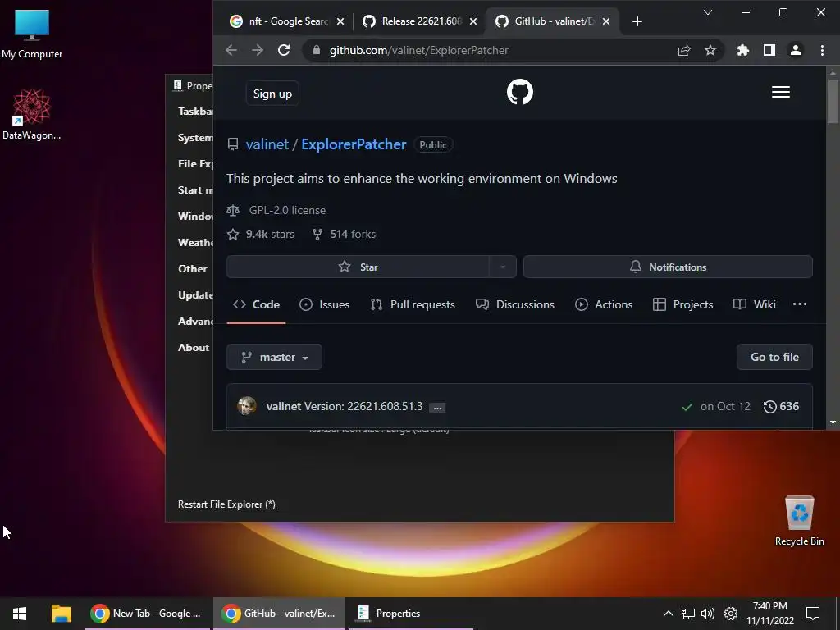Screen dimensions: 840x630
Task: Switch to the Pull requests tab
Action: tap(413, 304)
